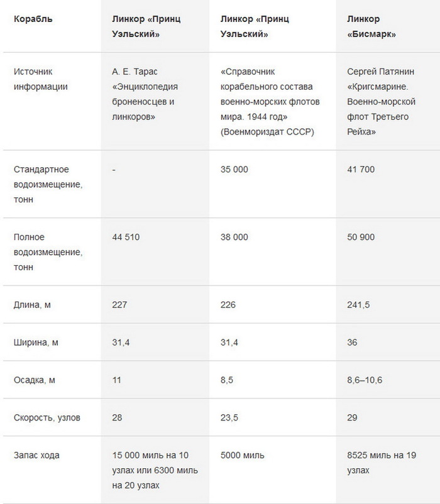This screenshot has width=440, height=504.
Task: Click the «Корабль» header cell
Action: point(33,19)
